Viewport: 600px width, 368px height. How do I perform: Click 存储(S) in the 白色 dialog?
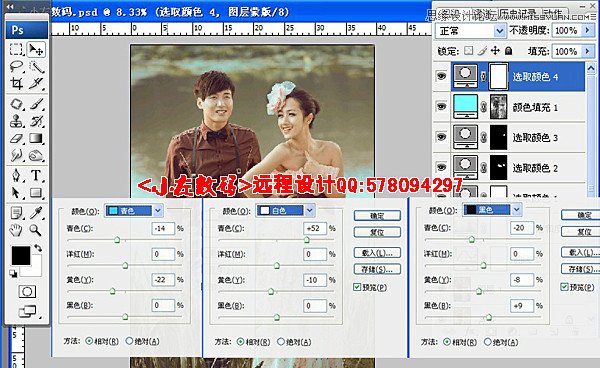[377, 269]
